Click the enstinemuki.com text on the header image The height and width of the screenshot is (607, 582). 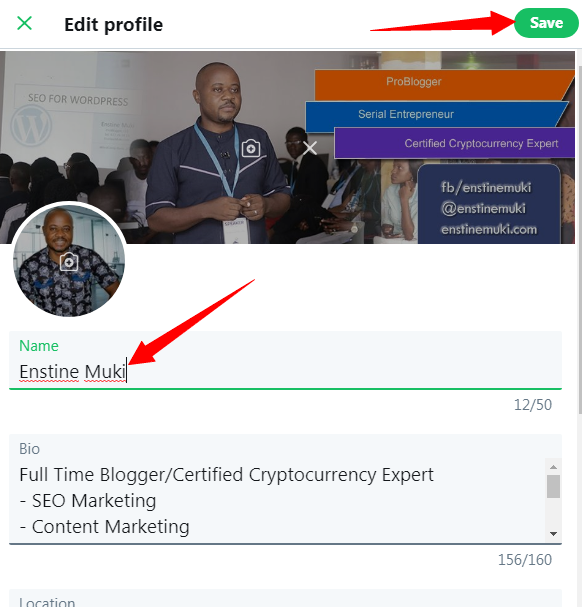489,230
